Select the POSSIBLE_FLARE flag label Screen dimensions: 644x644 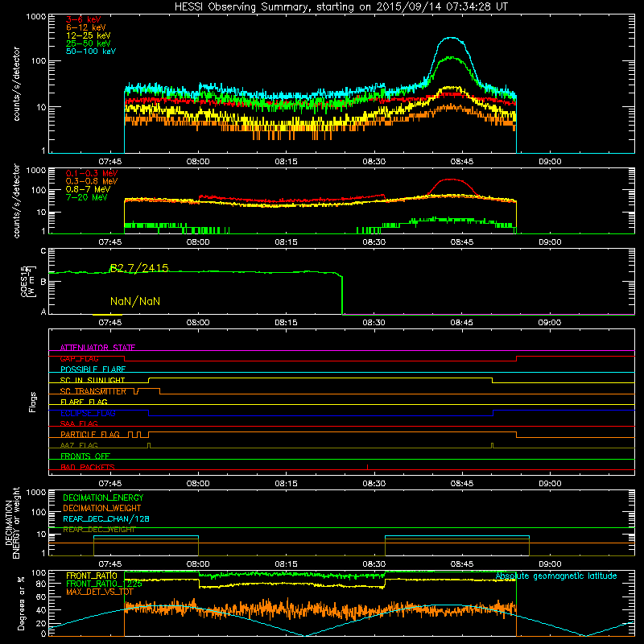pyautogui.click(x=93, y=369)
